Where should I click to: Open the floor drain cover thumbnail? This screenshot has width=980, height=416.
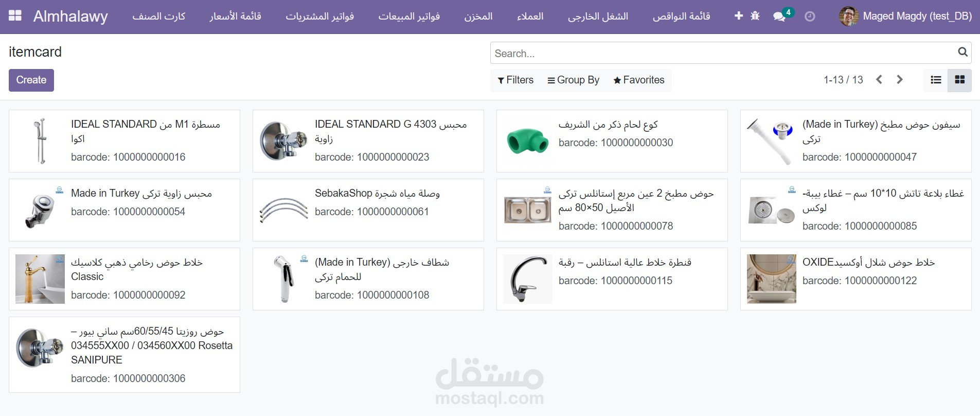tap(772, 210)
